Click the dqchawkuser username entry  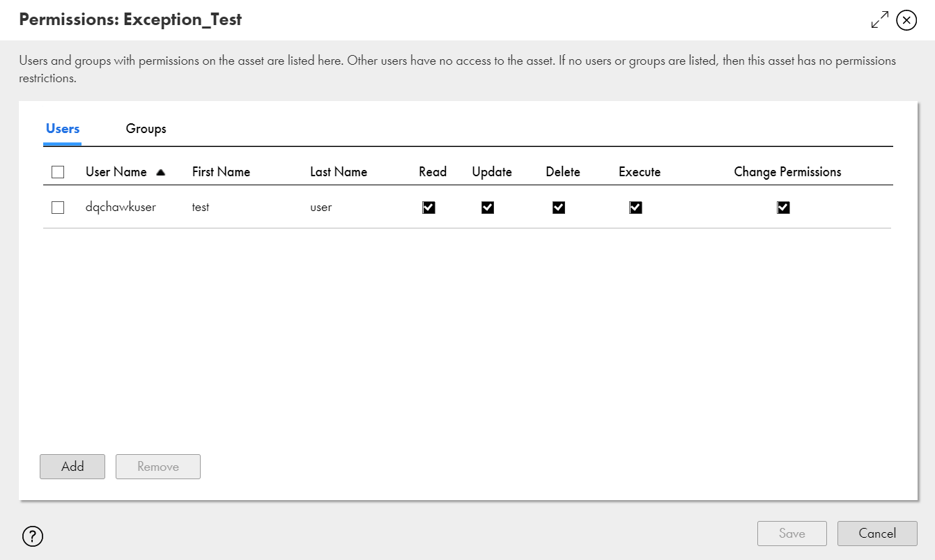coord(121,207)
